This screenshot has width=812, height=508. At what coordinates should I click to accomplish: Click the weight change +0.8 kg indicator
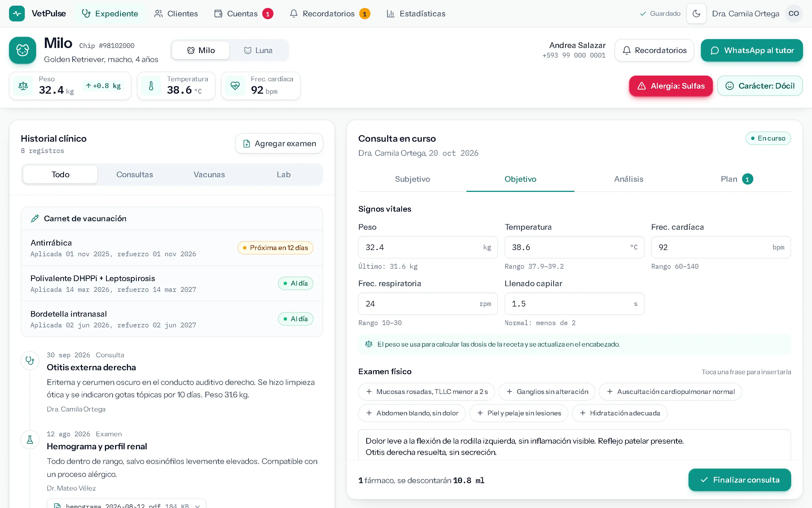(x=103, y=86)
